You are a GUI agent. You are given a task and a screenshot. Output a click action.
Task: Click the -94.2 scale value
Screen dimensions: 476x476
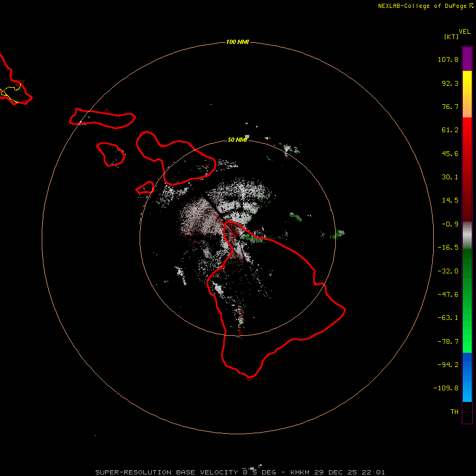(448, 364)
